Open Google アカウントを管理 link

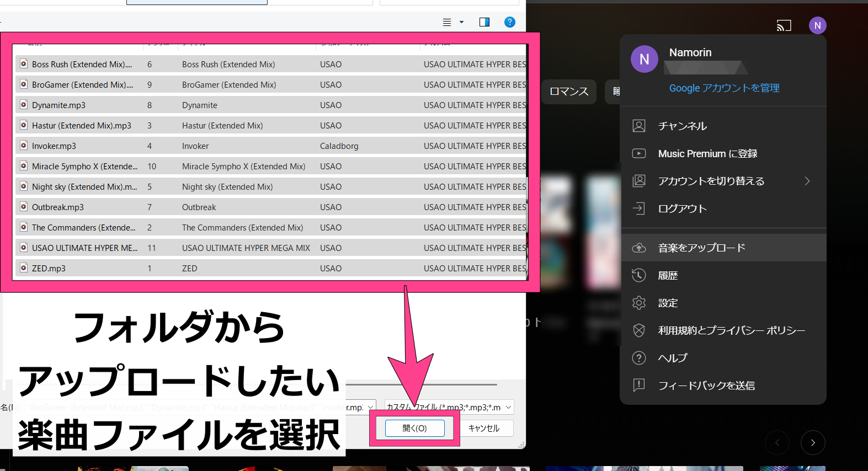click(x=724, y=88)
